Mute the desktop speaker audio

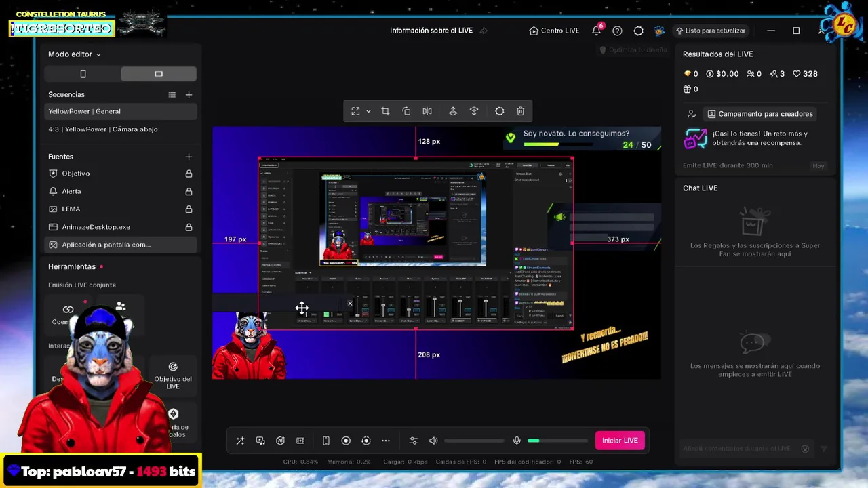433,441
